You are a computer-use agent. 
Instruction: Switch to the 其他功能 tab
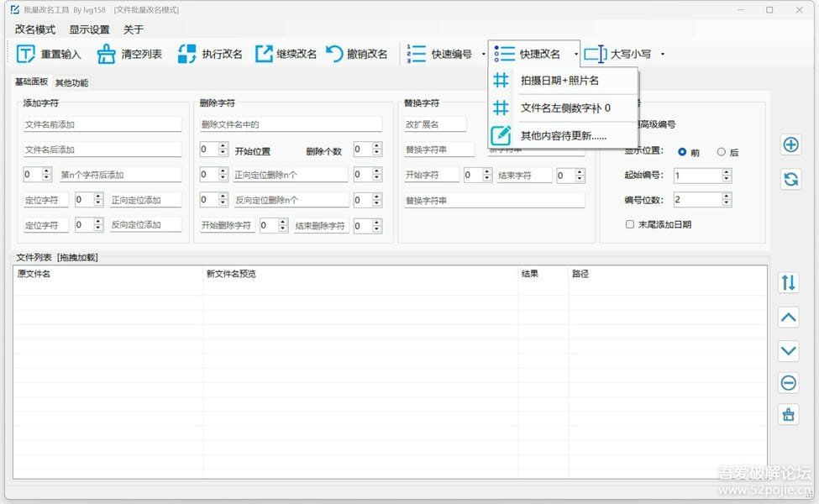tap(71, 81)
